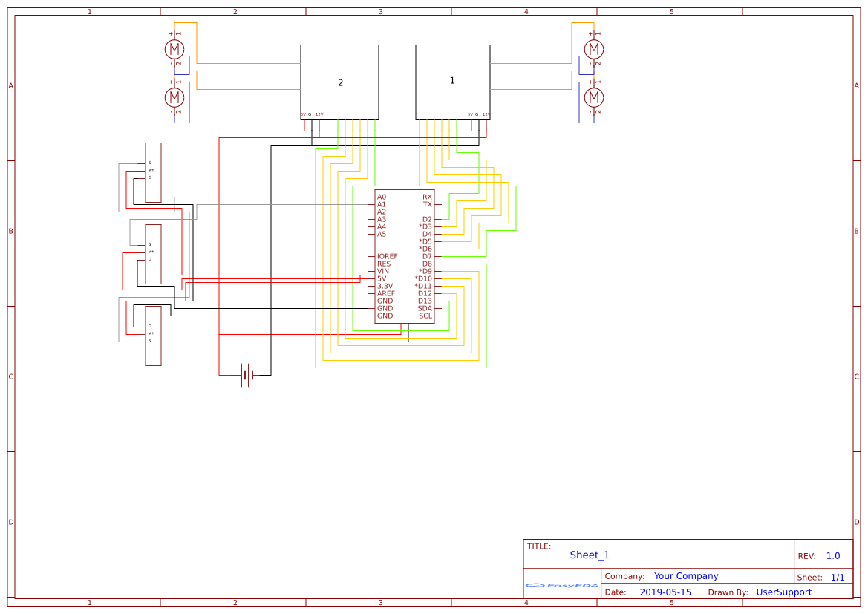Select the D2 pin label
Viewport: 868px width, 614px height.
click(x=428, y=219)
